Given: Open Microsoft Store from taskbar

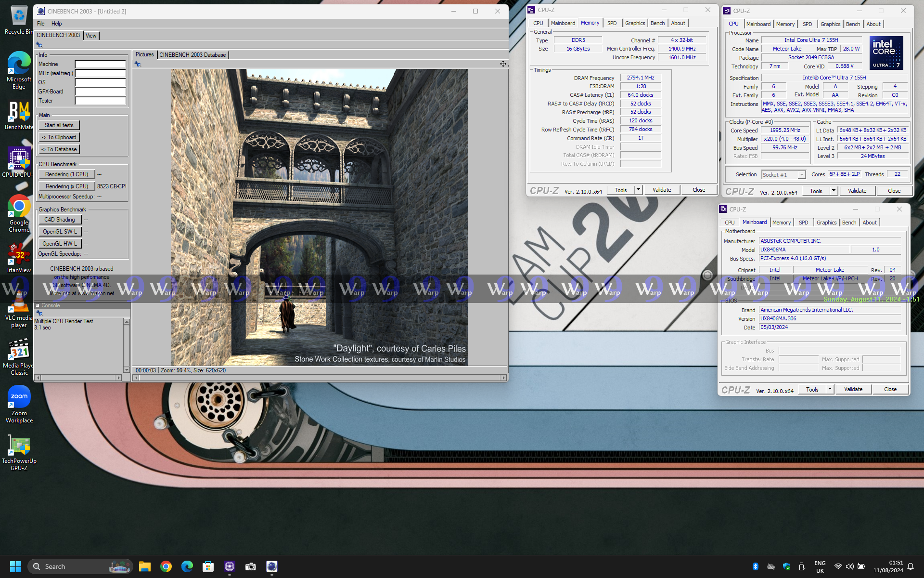Looking at the screenshot, I should pos(208,566).
